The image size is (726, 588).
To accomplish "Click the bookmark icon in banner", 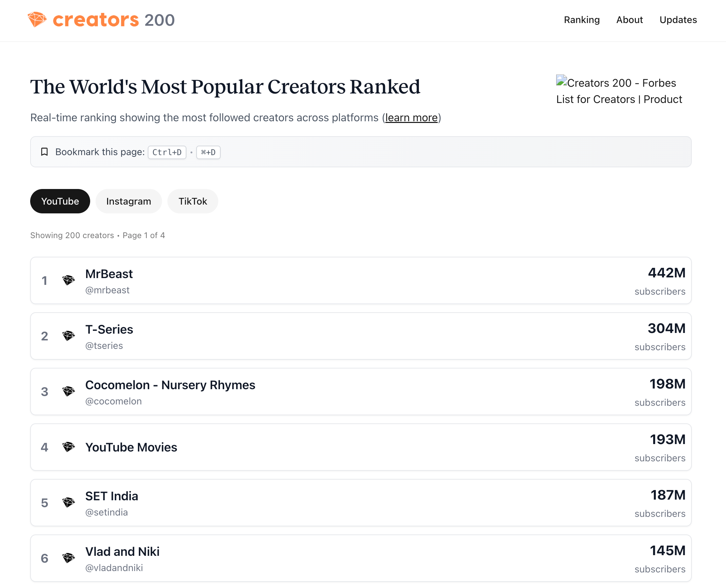I will click(44, 152).
